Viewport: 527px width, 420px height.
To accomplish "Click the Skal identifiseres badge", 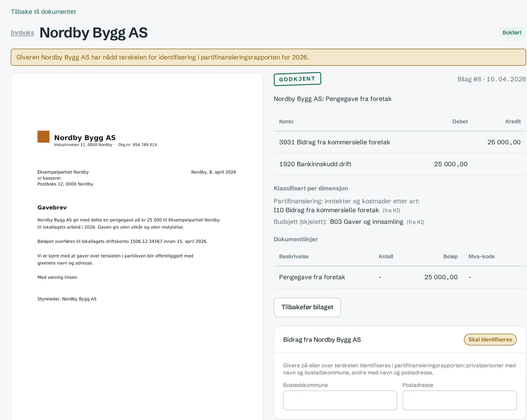I will [490, 339].
